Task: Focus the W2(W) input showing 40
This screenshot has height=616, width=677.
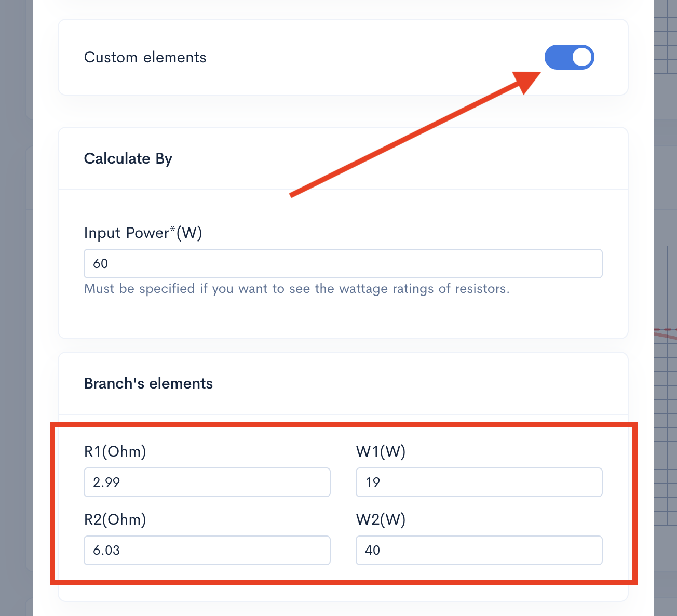Action: (479, 550)
